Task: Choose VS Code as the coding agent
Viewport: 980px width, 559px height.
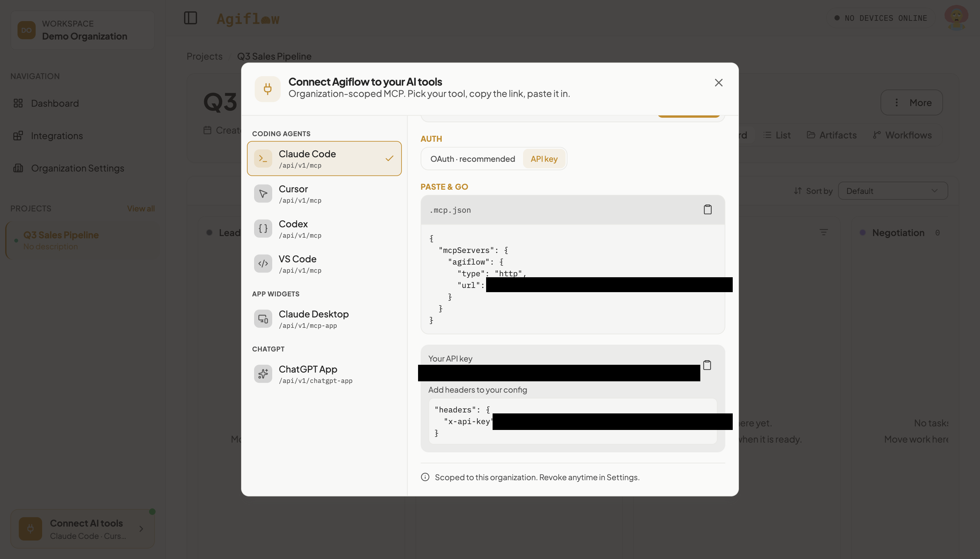Action: point(324,264)
